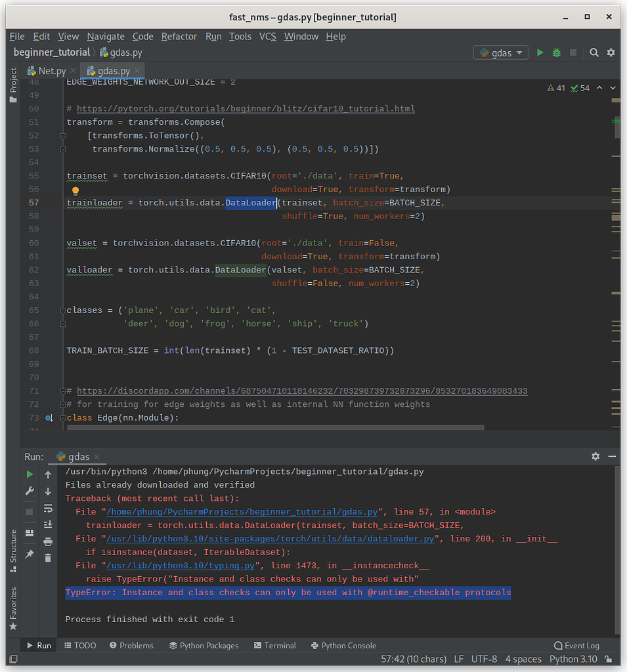Open run configuration wrench icon
627x672 pixels.
[30, 491]
